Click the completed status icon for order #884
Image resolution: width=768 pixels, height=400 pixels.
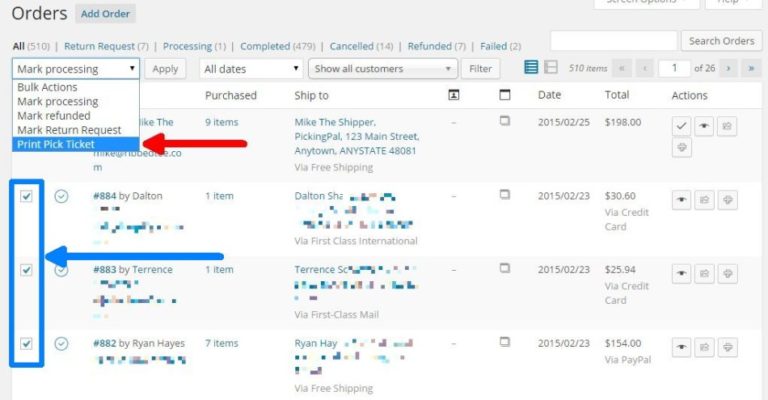coord(61,196)
